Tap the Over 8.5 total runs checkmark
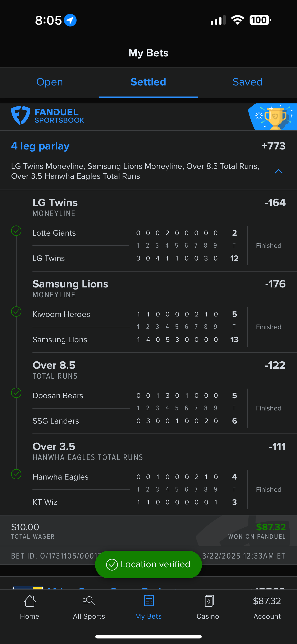Screen dimensions: 297x644 16,393
